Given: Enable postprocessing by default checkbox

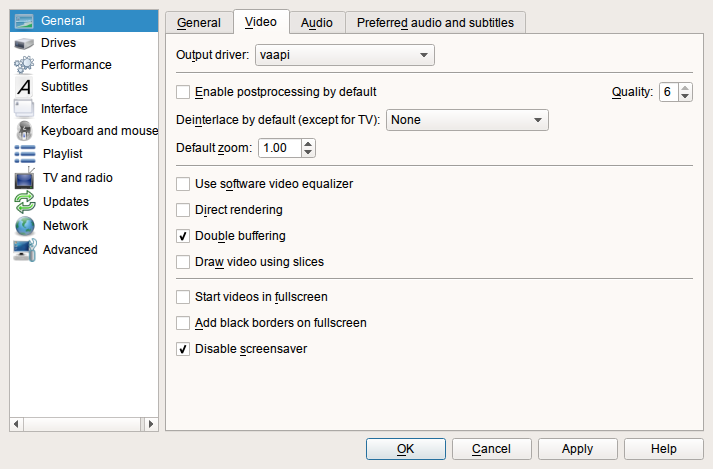Looking at the screenshot, I should click(x=183, y=92).
